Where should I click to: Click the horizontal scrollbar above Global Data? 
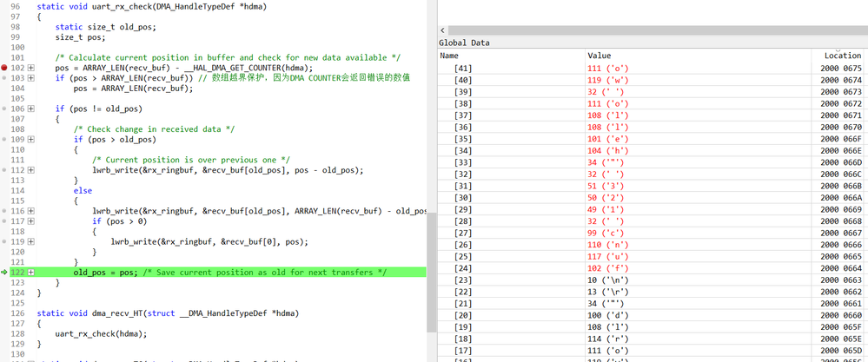coord(658,30)
